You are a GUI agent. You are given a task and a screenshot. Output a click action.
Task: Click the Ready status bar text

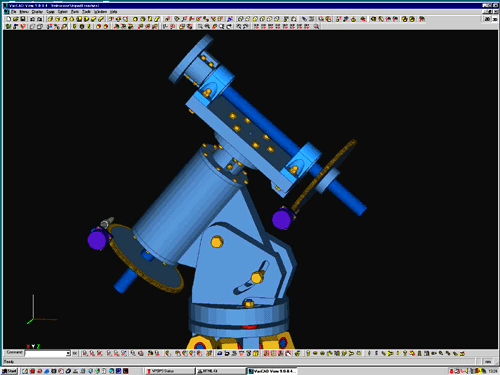click(9, 362)
